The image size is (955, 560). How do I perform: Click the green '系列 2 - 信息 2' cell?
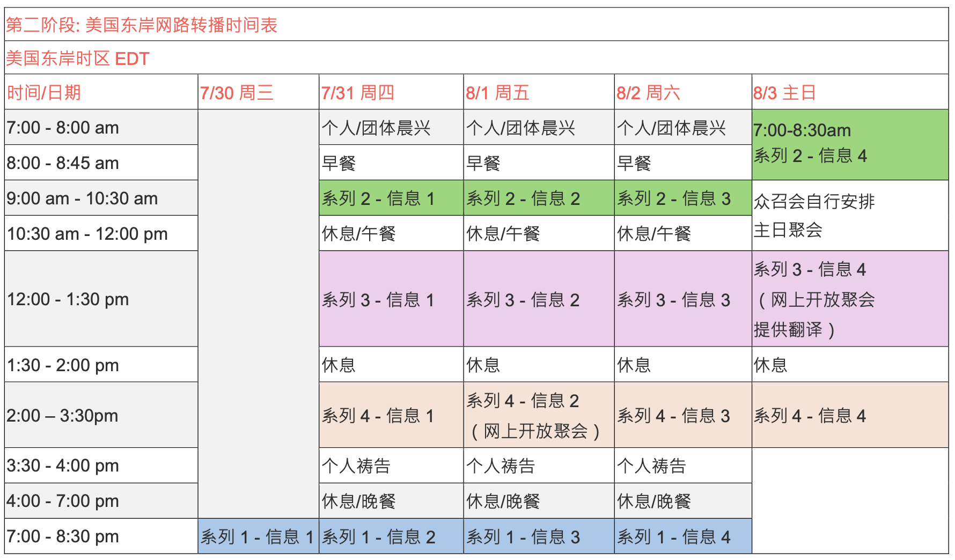[x=539, y=198]
